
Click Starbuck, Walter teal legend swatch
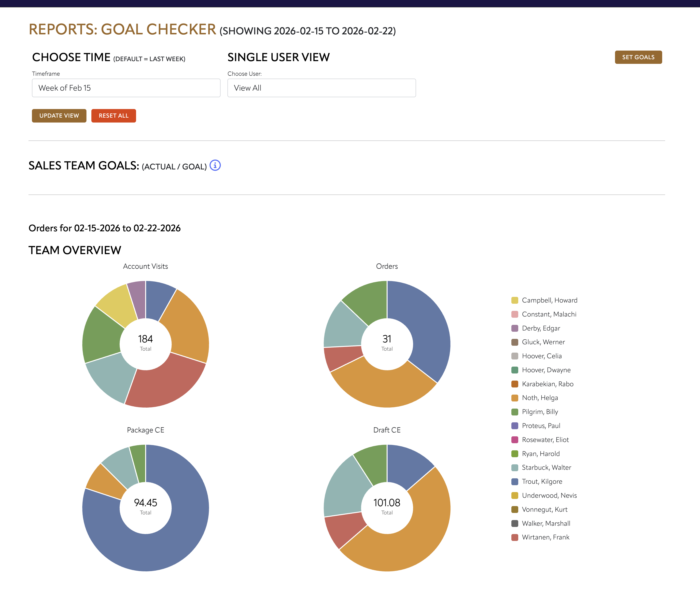click(515, 468)
